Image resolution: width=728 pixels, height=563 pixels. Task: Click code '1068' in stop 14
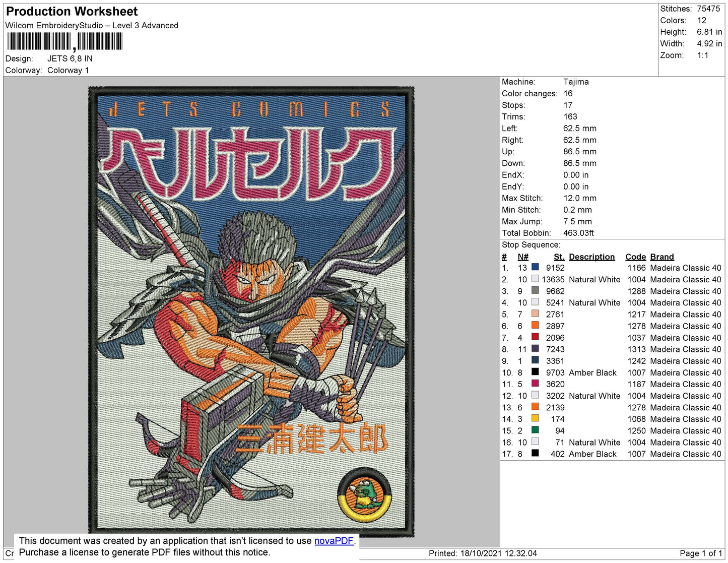[636, 419]
